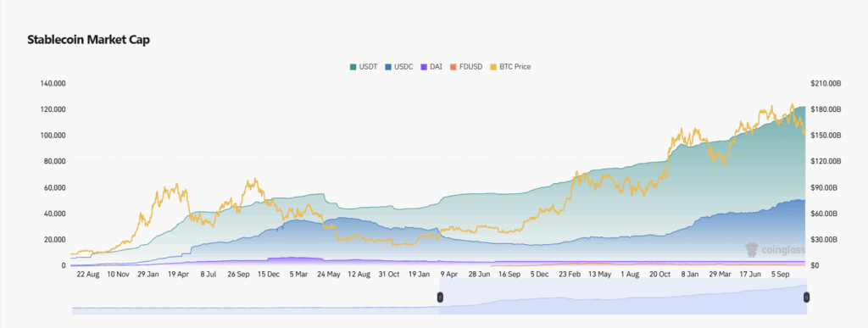Viewport: 868px width, 328px height.
Task: Click the 17 Jun date label
Action: pyautogui.click(x=750, y=275)
